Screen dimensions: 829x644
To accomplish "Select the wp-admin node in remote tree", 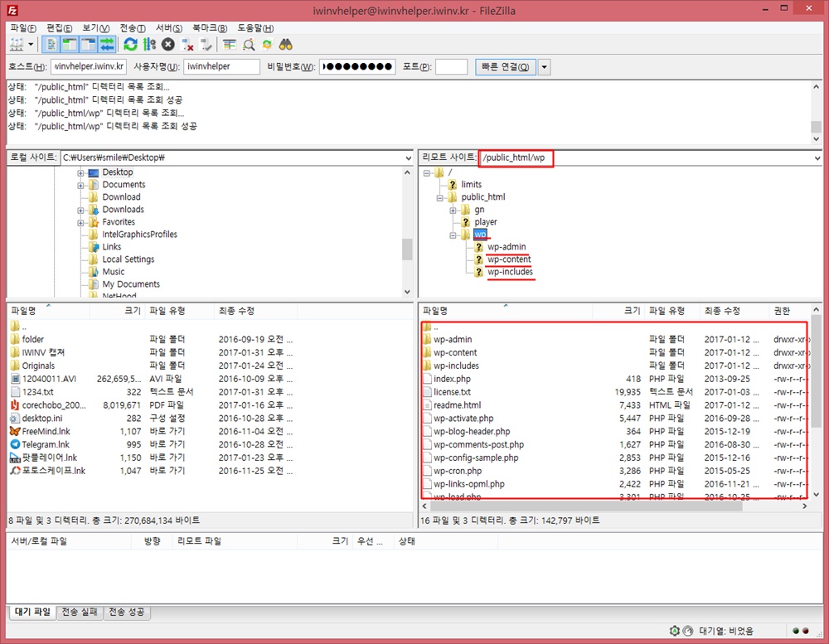I will point(507,247).
